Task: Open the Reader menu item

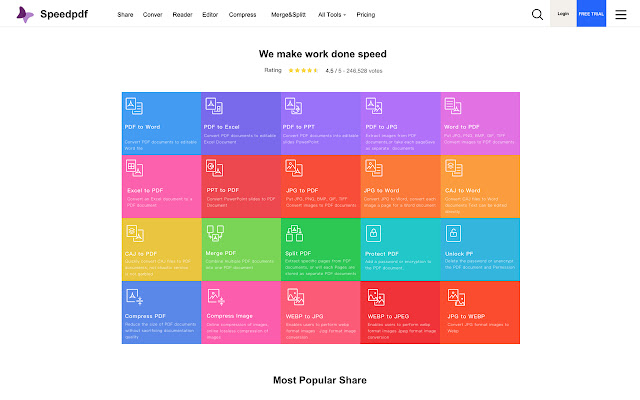Action: tap(182, 15)
